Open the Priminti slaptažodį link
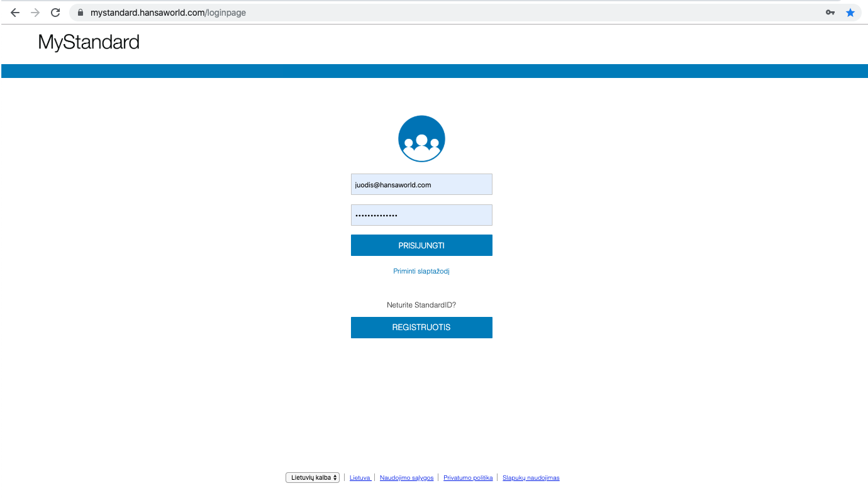This screenshot has height=498, width=868. pos(421,271)
